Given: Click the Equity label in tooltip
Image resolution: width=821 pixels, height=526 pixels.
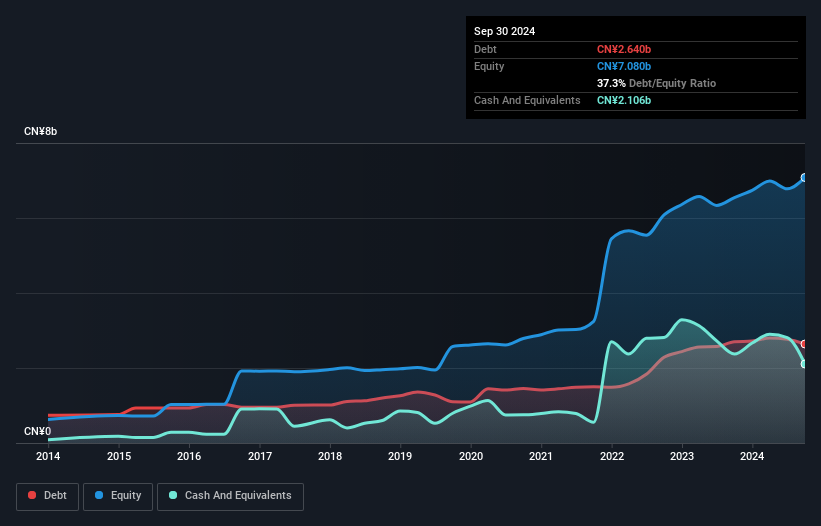Looking at the screenshot, I should coord(489,66).
